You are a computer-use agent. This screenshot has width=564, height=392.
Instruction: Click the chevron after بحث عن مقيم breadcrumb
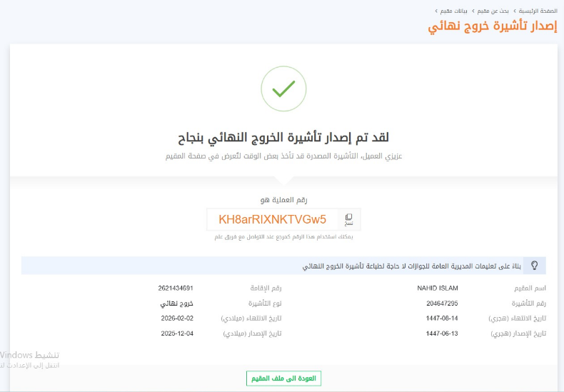click(x=473, y=11)
